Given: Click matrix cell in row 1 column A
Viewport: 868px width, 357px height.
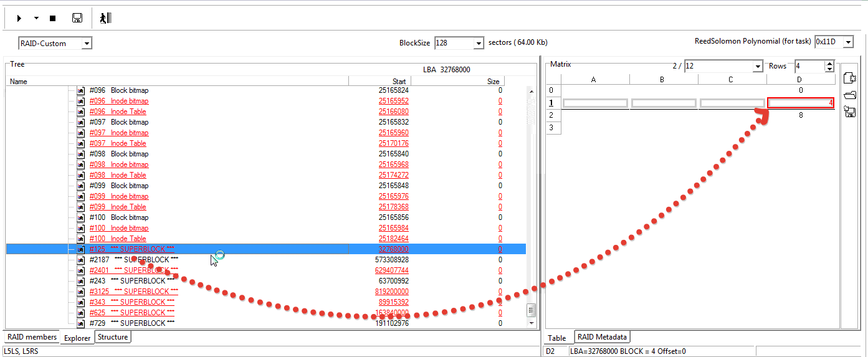Looking at the screenshot, I should click(x=595, y=103).
